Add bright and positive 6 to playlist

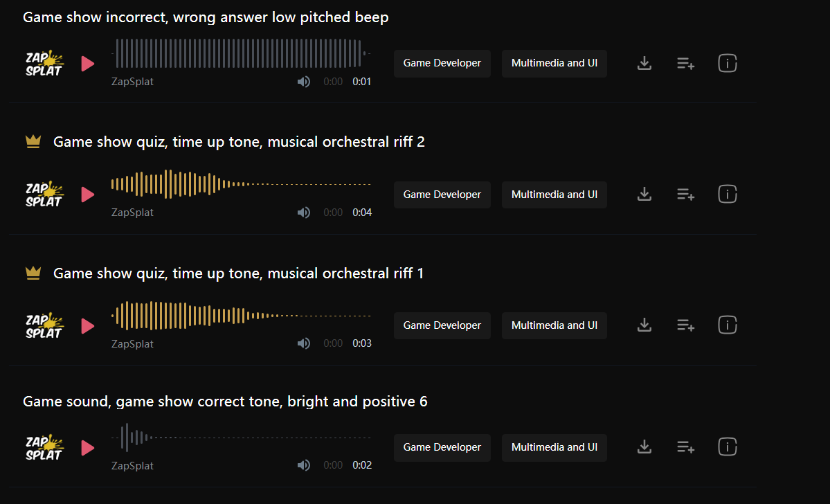685,447
